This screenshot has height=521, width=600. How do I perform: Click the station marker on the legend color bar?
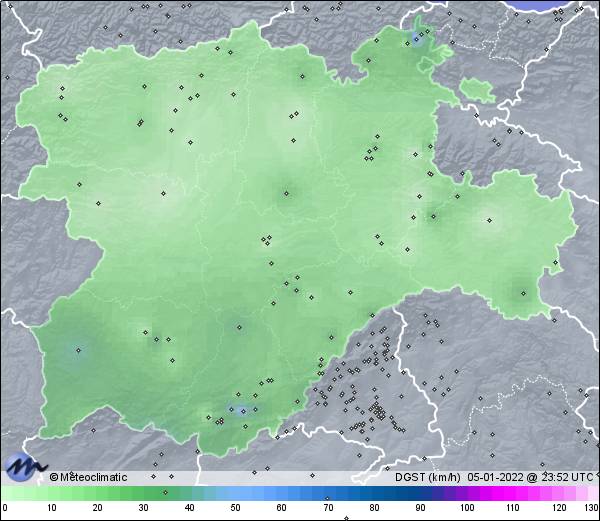(165, 492)
